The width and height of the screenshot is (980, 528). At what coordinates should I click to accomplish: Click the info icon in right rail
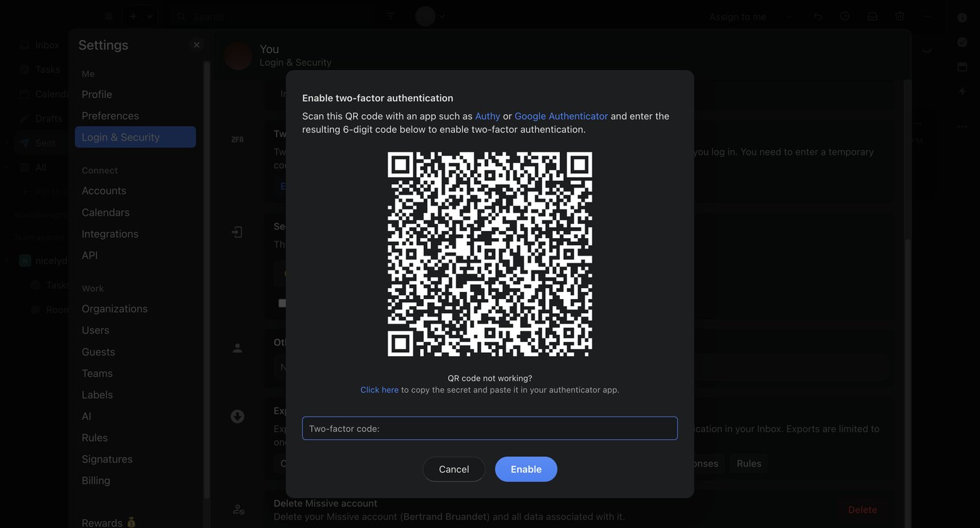962,18
